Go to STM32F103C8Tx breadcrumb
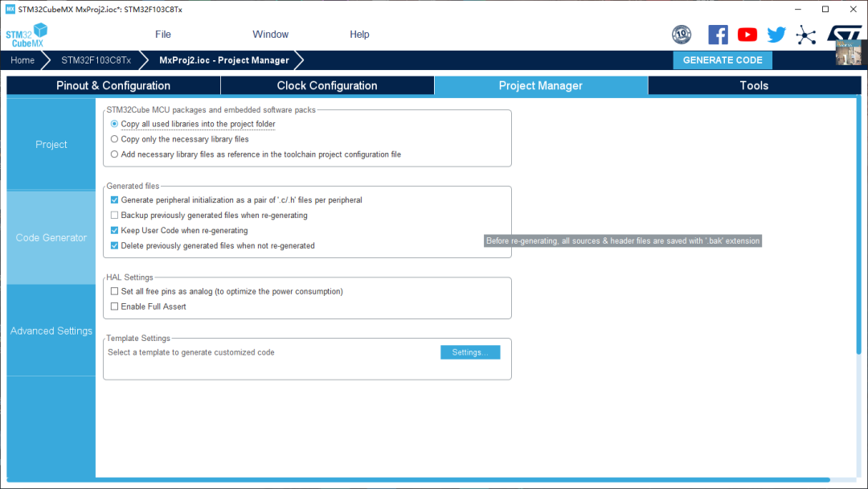The width and height of the screenshot is (868, 489). point(96,60)
